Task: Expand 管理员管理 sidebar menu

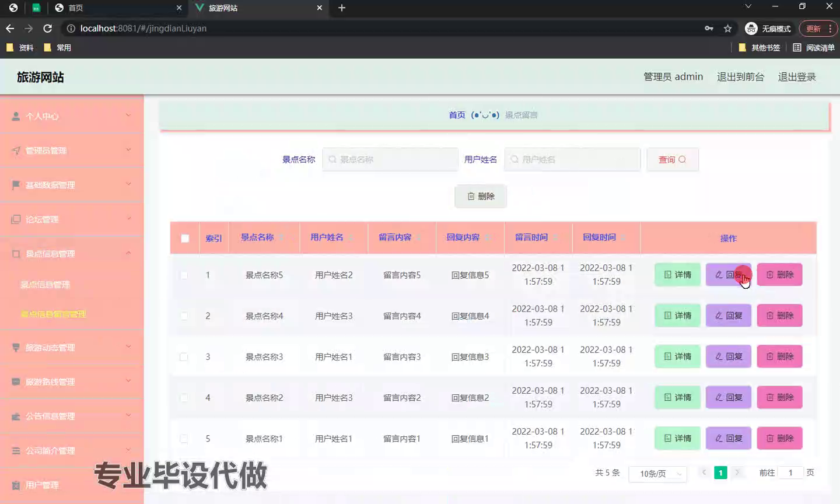Action: coord(72,150)
